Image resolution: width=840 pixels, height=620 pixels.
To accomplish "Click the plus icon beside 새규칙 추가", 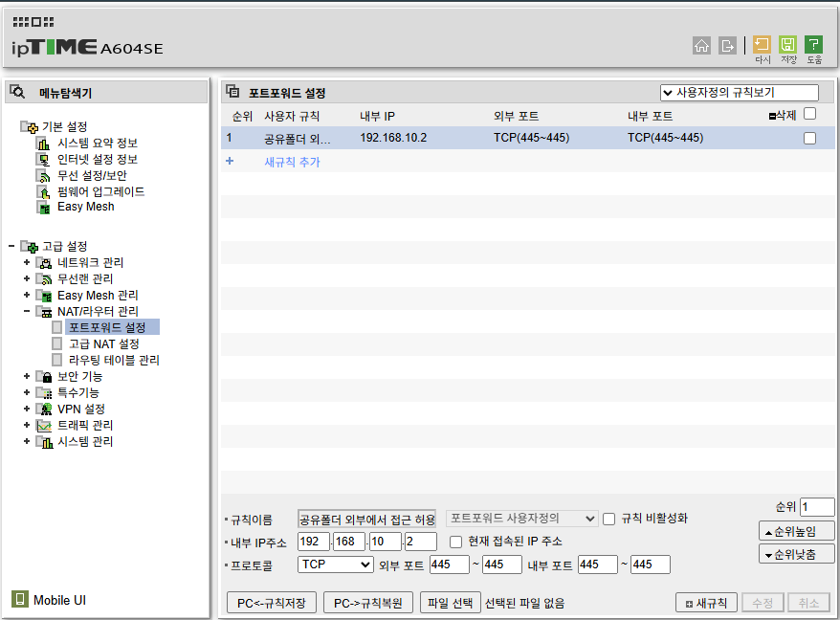I will [x=230, y=161].
